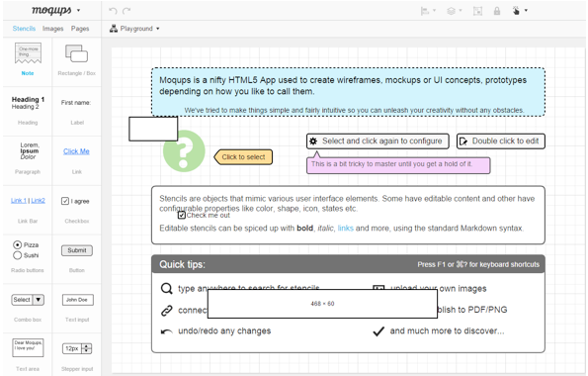The height and width of the screenshot is (376, 588).
Task: Select the Sushi radio button
Action: (17, 255)
